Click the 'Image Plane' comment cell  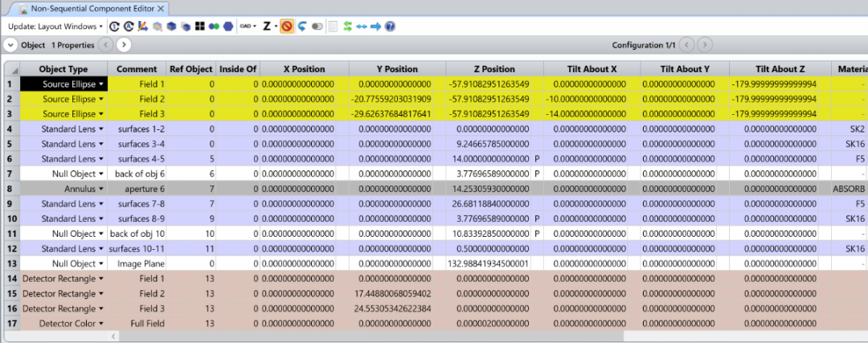tap(137, 263)
